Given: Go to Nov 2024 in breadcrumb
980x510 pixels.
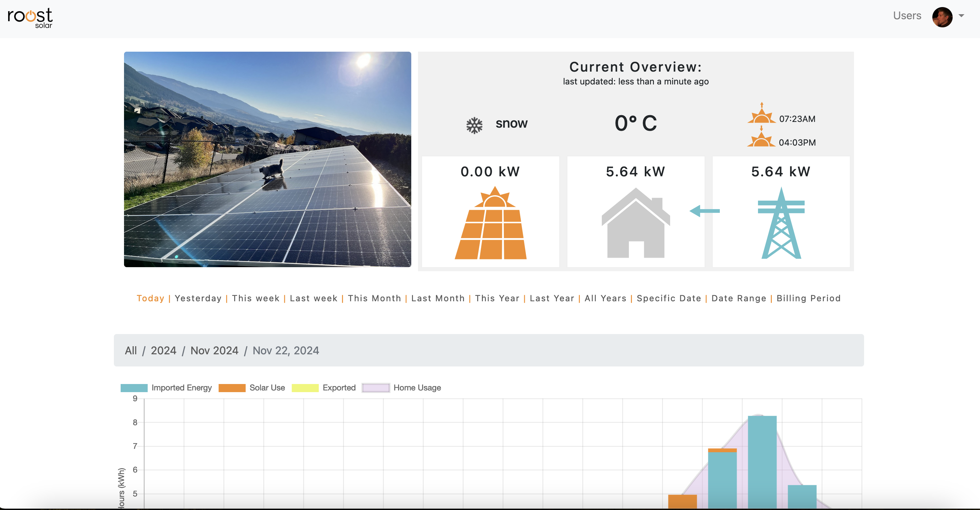Looking at the screenshot, I should 215,350.
